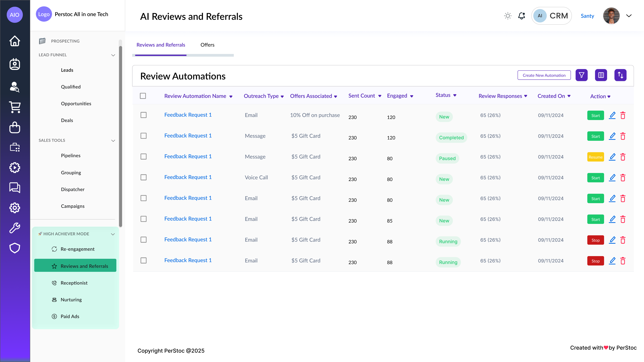Open the column layout icon button
This screenshot has height=362, width=644.
[601, 75]
